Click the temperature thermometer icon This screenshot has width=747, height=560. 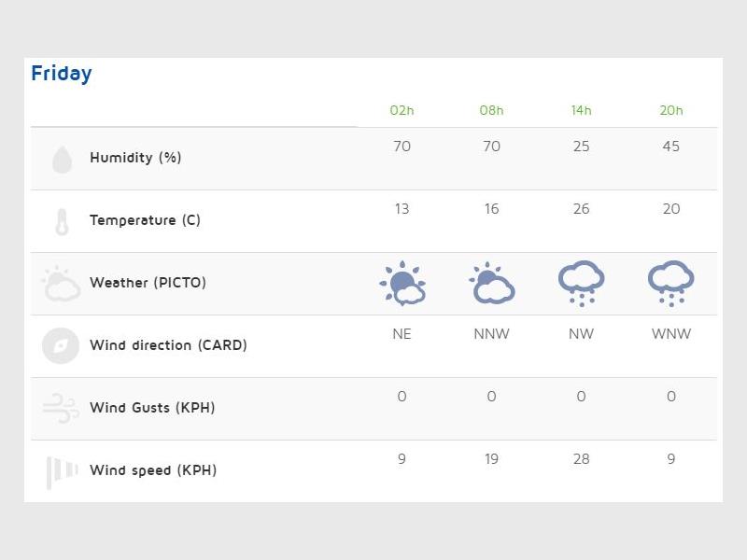point(62,222)
